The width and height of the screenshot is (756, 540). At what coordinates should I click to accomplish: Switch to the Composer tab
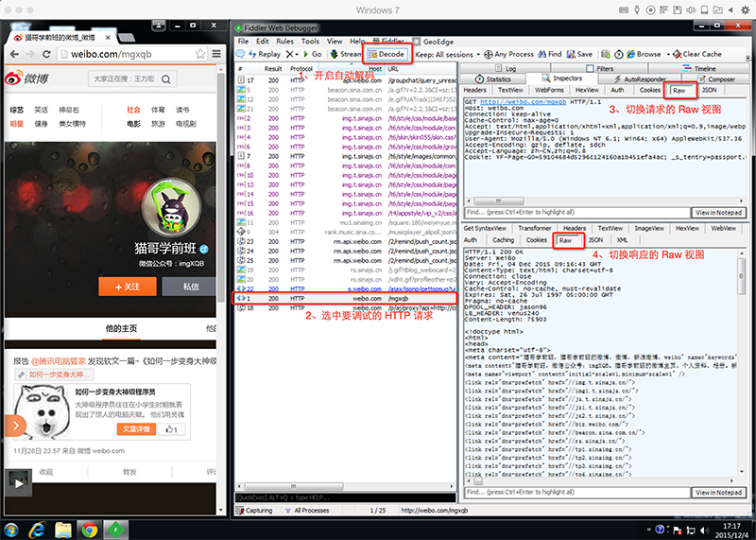point(716,79)
